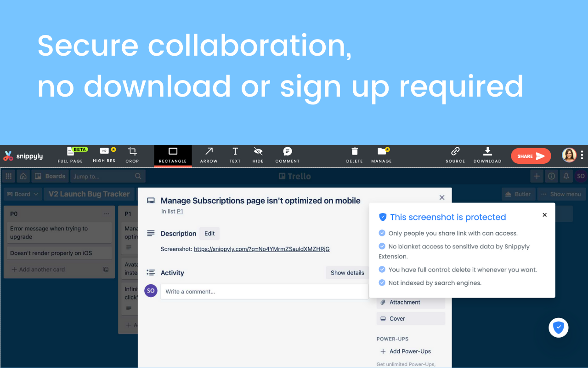Follow the P1 list link in card

[180, 212]
